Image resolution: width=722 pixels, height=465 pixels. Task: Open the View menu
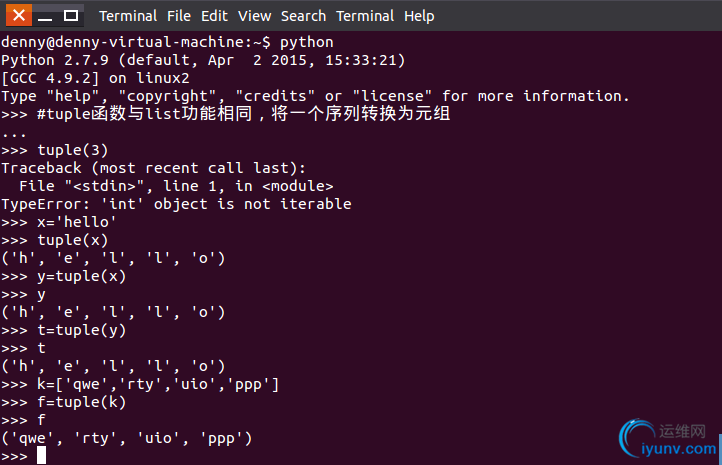pyautogui.click(x=254, y=16)
